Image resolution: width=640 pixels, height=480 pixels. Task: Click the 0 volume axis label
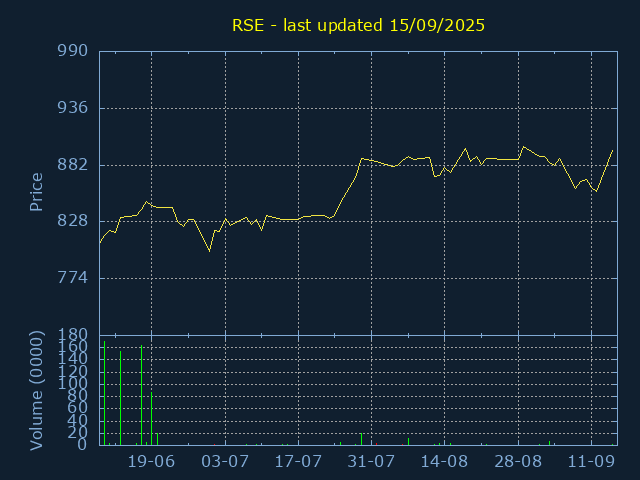point(82,444)
